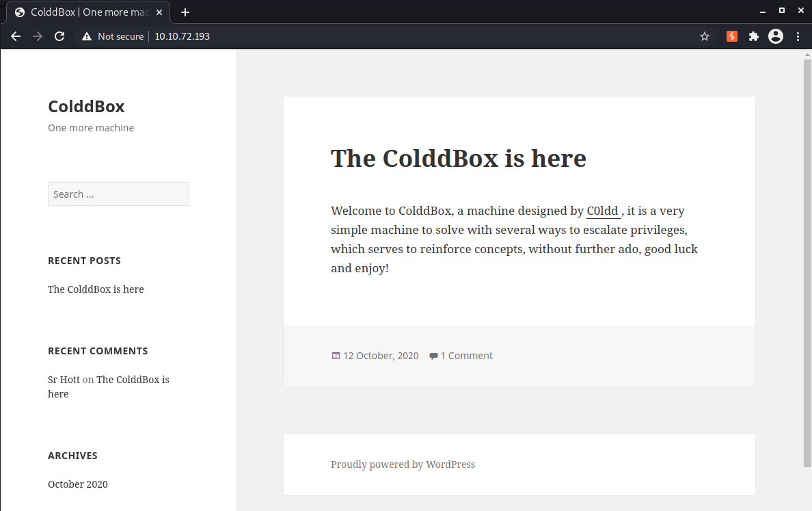The image size is (812, 511).
Task: Open the October 2020 archive link
Action: click(x=78, y=484)
